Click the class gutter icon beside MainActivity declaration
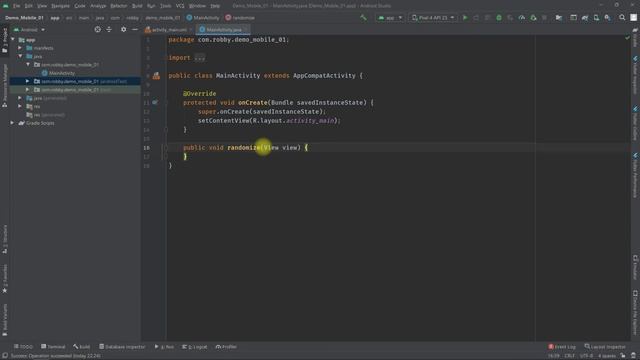This screenshot has height=360, width=640. [x=156, y=76]
